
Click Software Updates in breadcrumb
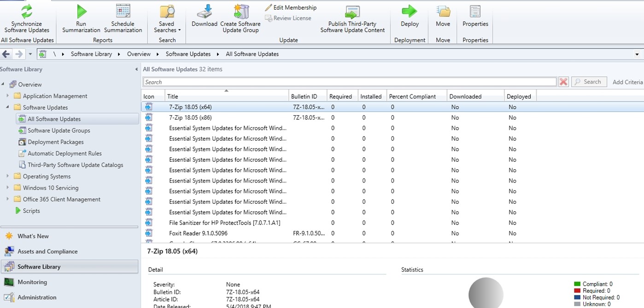[188, 54]
